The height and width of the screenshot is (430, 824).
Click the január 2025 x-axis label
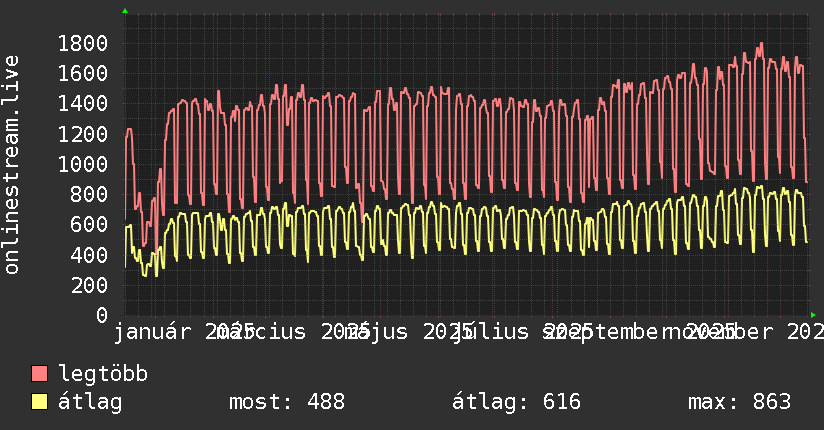(x=184, y=332)
